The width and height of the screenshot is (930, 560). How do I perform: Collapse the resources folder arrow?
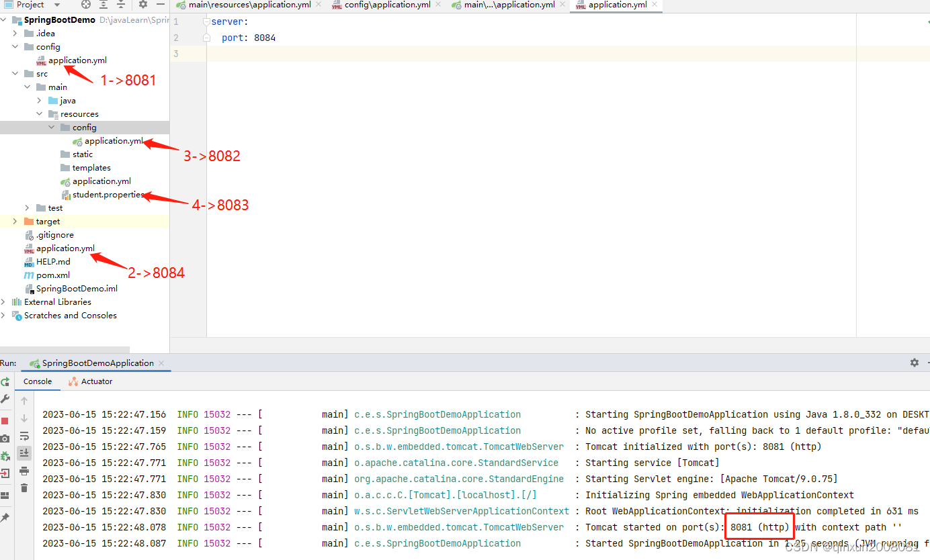(x=40, y=114)
